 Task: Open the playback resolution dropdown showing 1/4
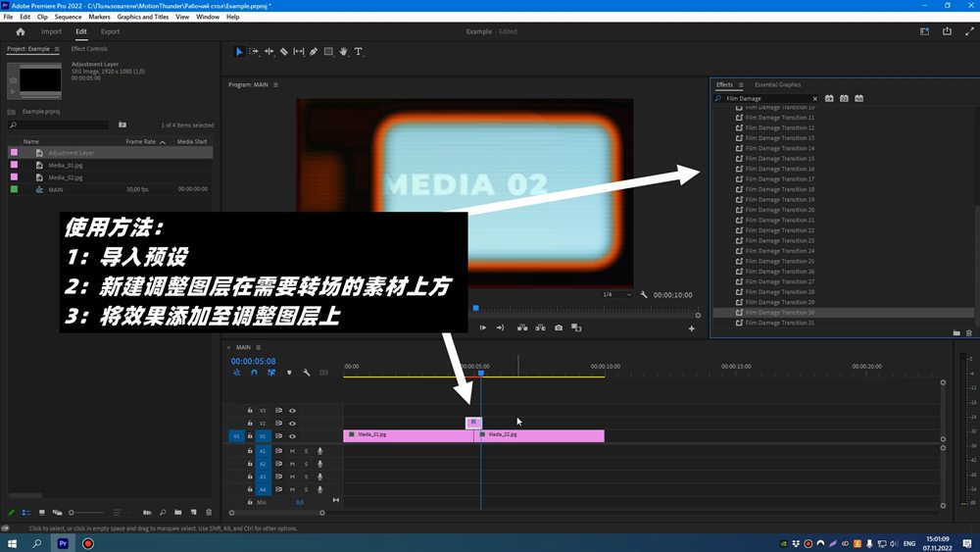617,294
